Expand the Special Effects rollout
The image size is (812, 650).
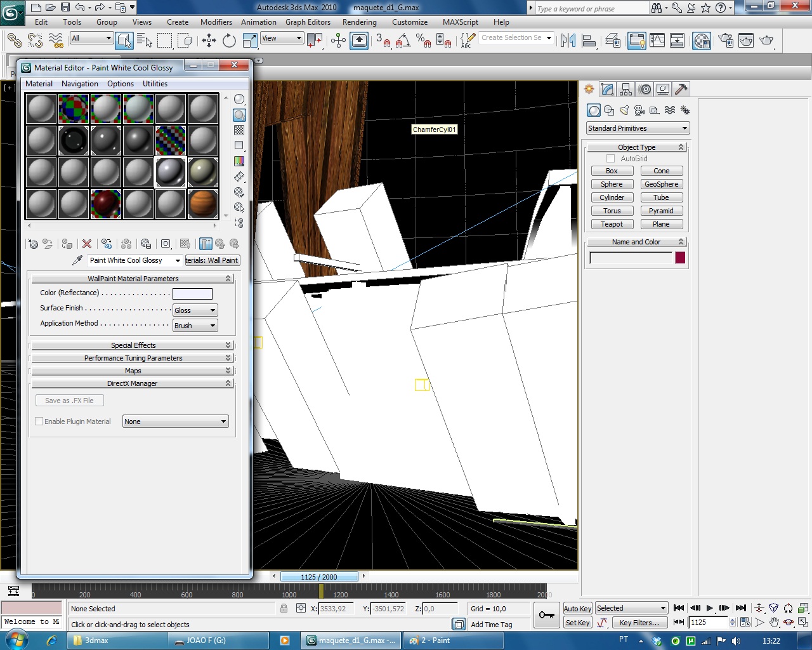133,345
